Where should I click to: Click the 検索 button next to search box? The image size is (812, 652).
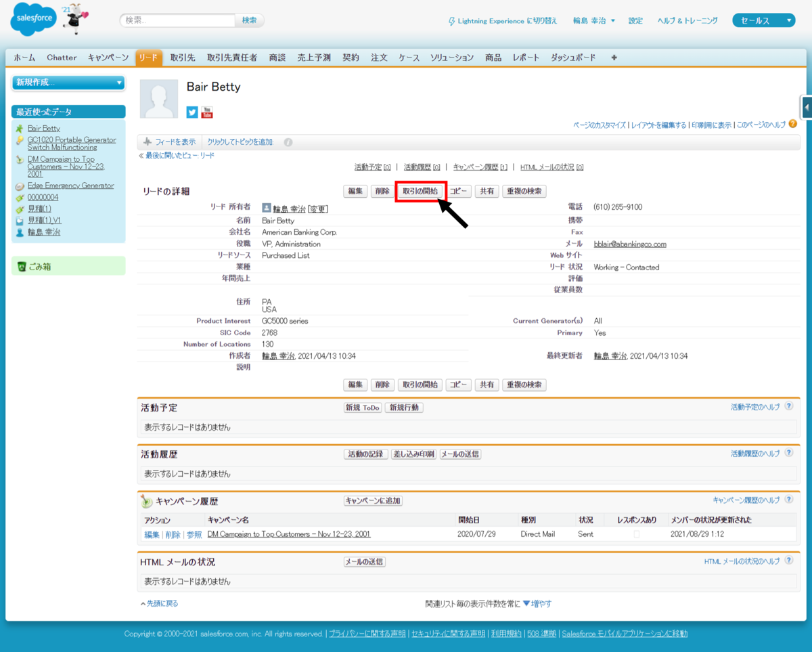249,20
